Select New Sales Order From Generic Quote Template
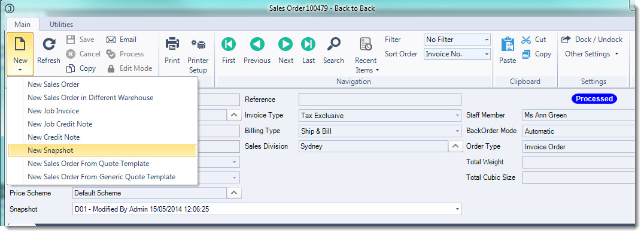Image resolution: width=644 pixels, height=235 pixels. [102, 177]
